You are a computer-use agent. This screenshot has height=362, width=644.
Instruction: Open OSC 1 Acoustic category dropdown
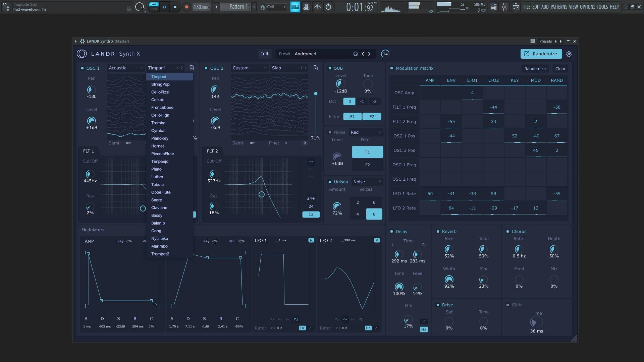[x=126, y=68]
